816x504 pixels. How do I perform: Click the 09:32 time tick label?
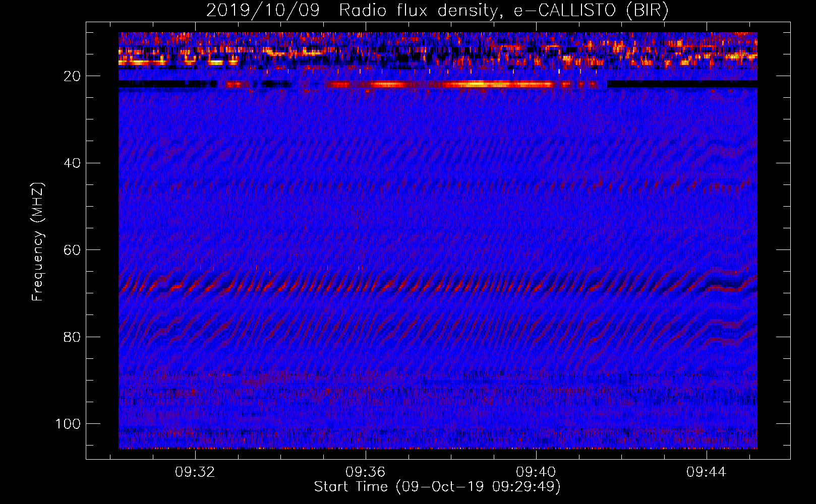tap(195, 472)
